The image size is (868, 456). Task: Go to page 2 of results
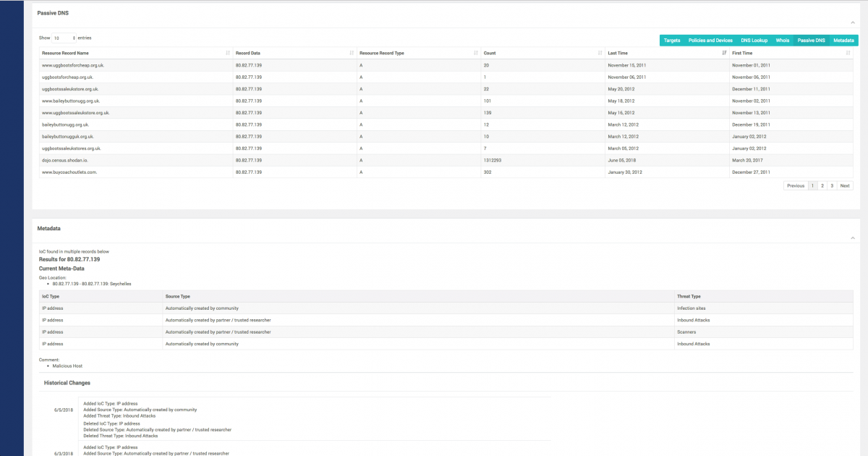(822, 186)
